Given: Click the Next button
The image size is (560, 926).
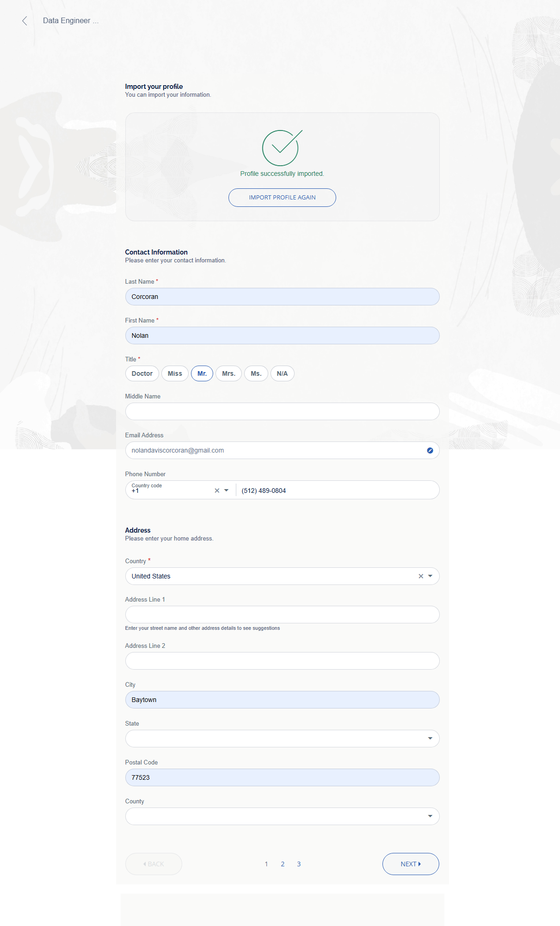Looking at the screenshot, I should pos(411,864).
